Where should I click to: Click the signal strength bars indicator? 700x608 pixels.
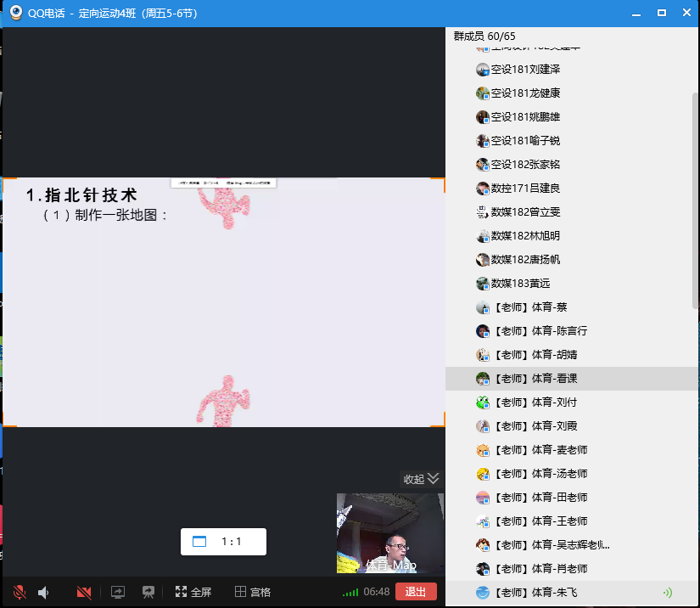coord(350,592)
